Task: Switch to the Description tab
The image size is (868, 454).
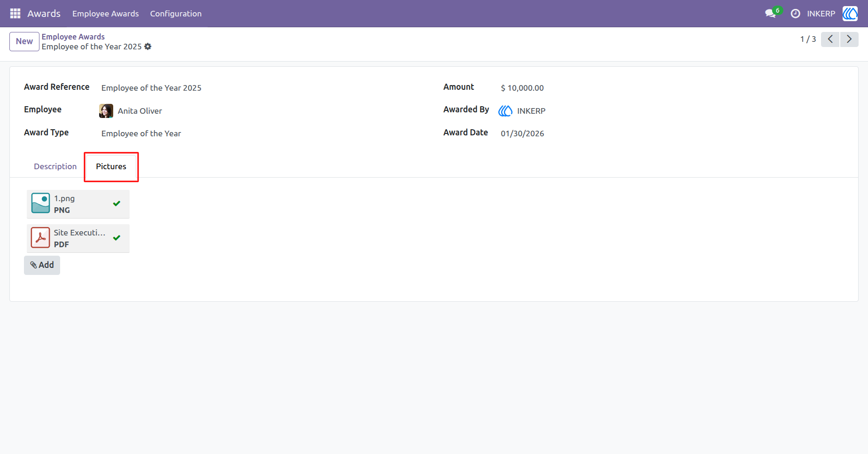Action: (55, 166)
